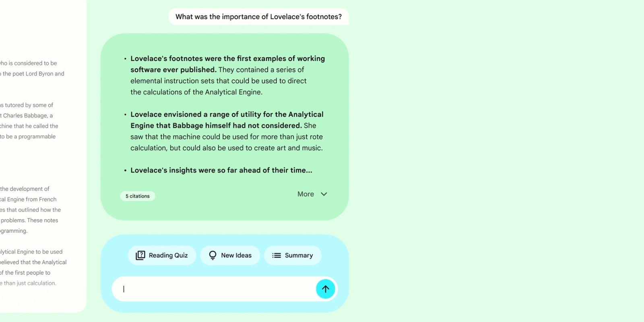Click the "than just calculation" document line
The image size is (644, 322).
point(28,283)
